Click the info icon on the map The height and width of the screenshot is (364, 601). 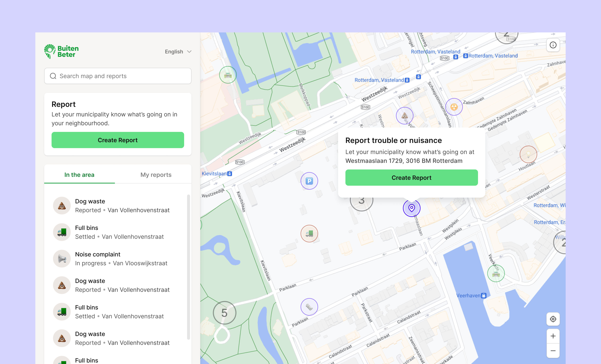(553, 45)
